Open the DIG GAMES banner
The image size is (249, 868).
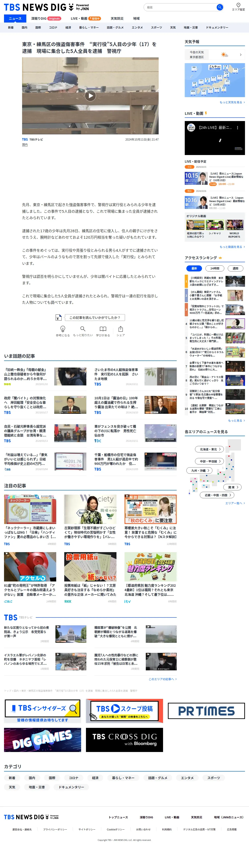pyautogui.click(x=42, y=740)
